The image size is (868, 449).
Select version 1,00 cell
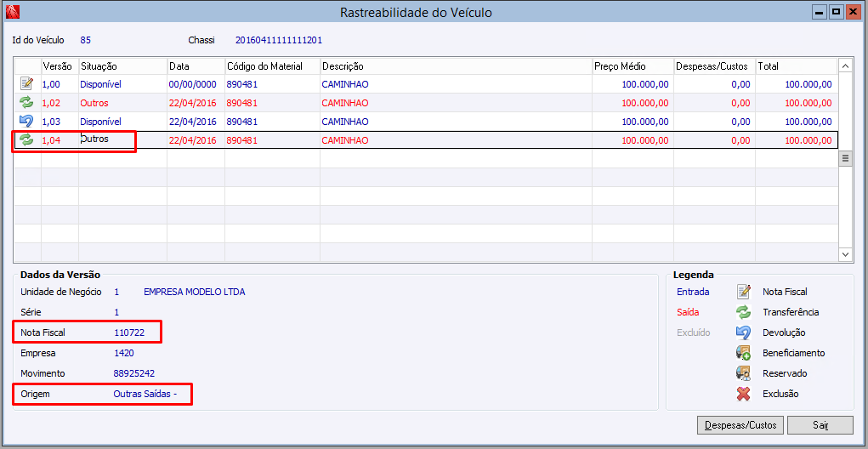point(60,84)
